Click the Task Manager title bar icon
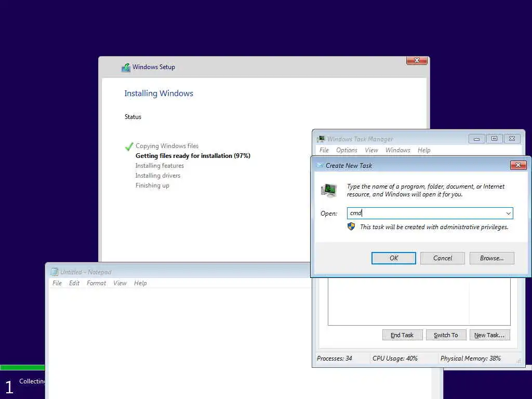Screen dimensions: 532x399 click(321, 139)
